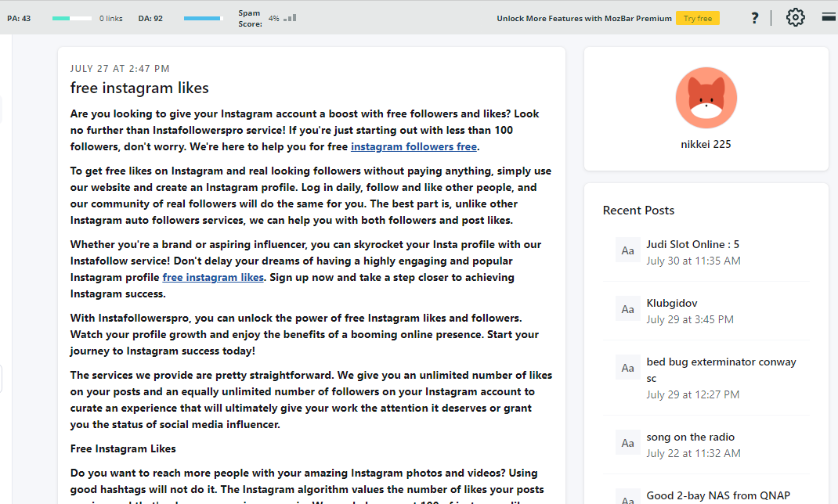This screenshot has width=838, height=504.
Task: Open Good 2-bay NAS from QNAP post
Action: coord(717,495)
